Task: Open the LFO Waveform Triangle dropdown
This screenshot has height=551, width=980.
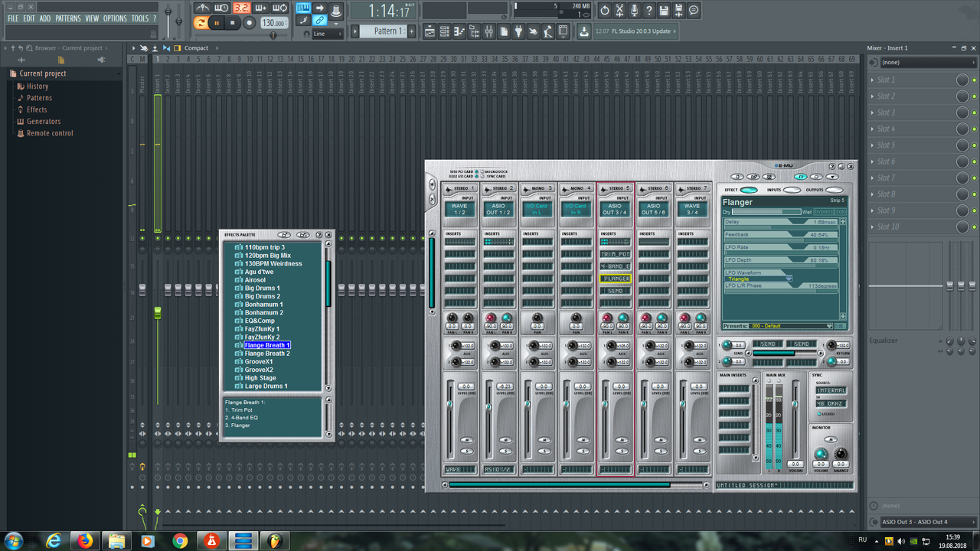Action: 789,279
